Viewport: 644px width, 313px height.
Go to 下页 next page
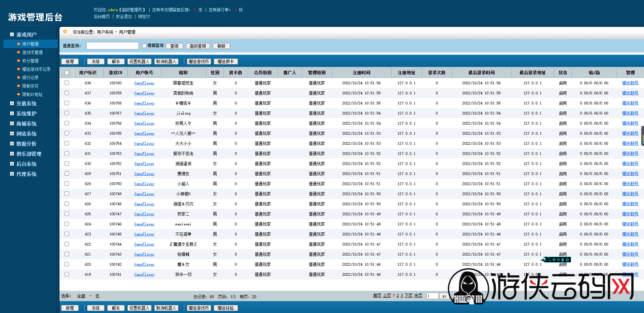click(408, 296)
